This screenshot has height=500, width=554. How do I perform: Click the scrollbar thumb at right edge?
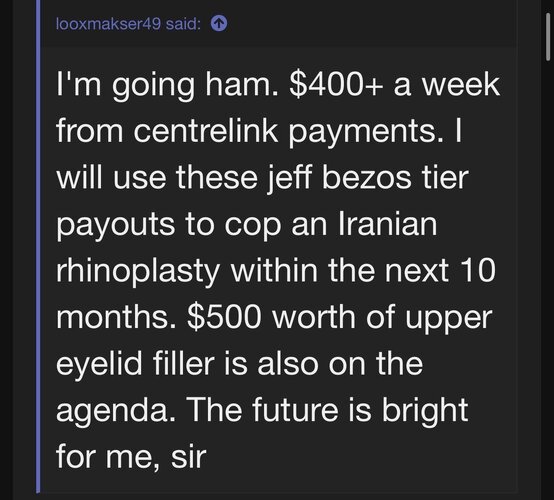coord(548,37)
